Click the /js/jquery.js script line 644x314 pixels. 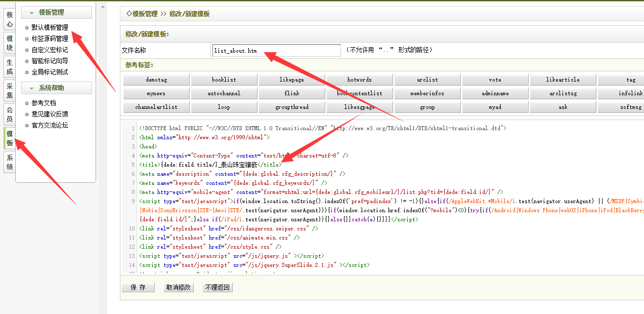pyautogui.click(x=232, y=256)
